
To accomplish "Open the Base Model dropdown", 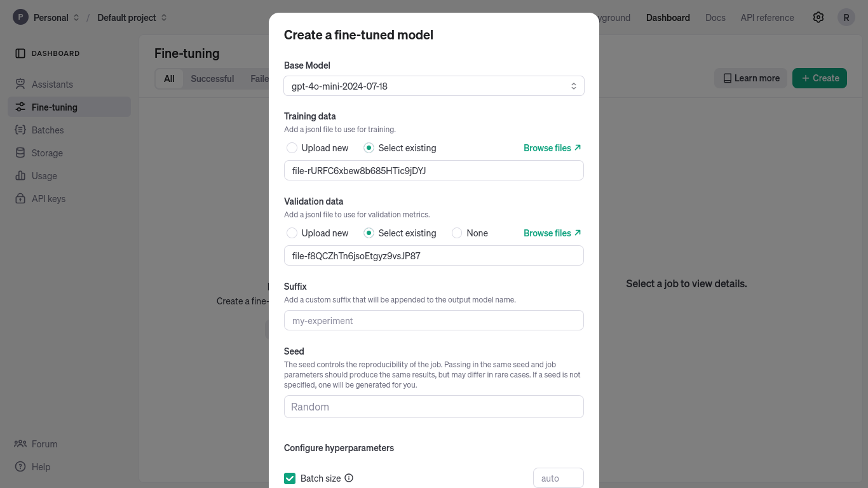I will (434, 86).
